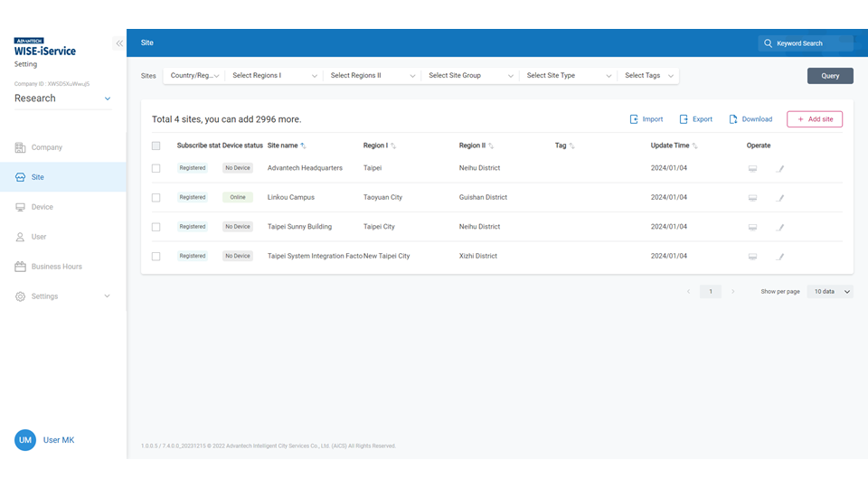Select the Linkou Campus row checkbox

pos(156,198)
